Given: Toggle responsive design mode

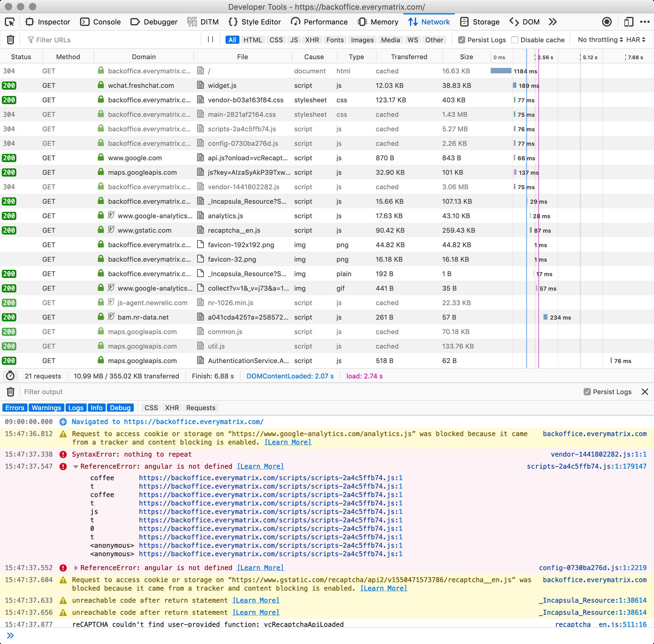Looking at the screenshot, I should click(629, 22).
